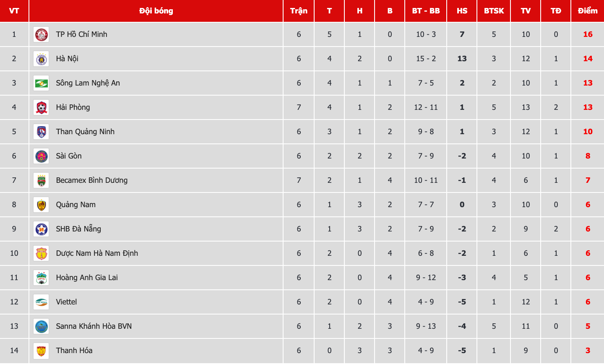Click the Đội bóng column header

(x=156, y=11)
